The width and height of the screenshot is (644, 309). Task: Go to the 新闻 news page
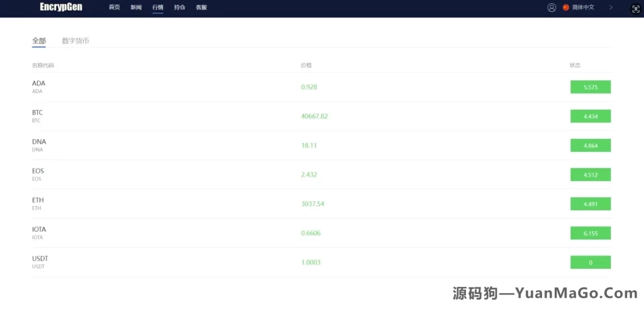click(136, 8)
